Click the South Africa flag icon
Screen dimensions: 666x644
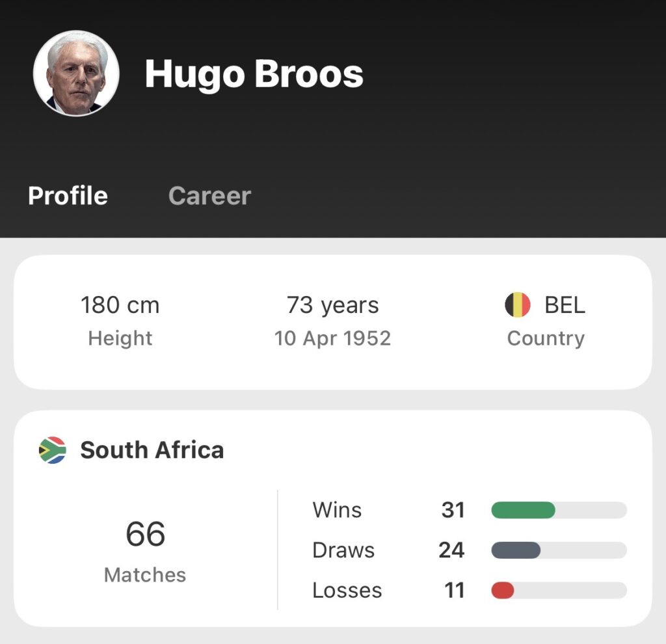point(53,450)
